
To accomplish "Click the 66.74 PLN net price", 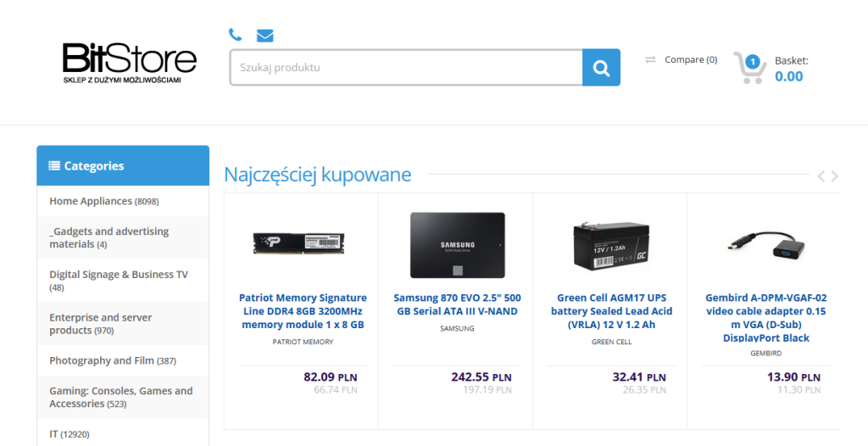I will pyautogui.click(x=336, y=390).
